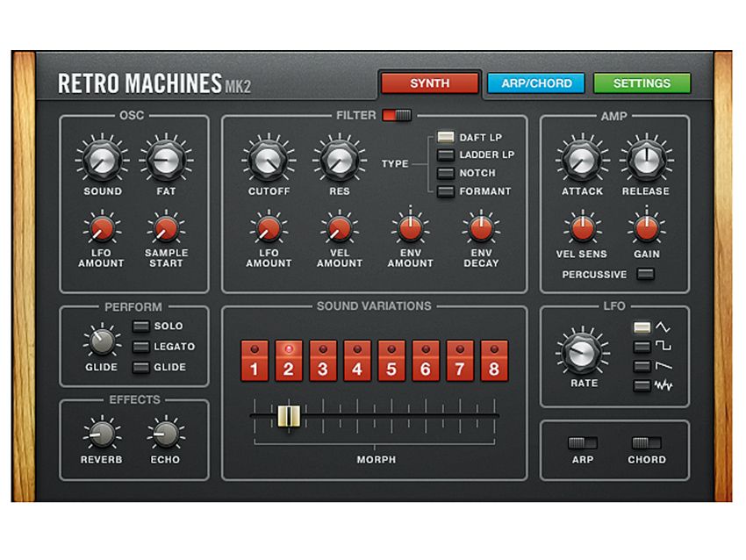Screen dimensions: 746x560
Task: Enable the SOLO switch
Action: (x=140, y=327)
